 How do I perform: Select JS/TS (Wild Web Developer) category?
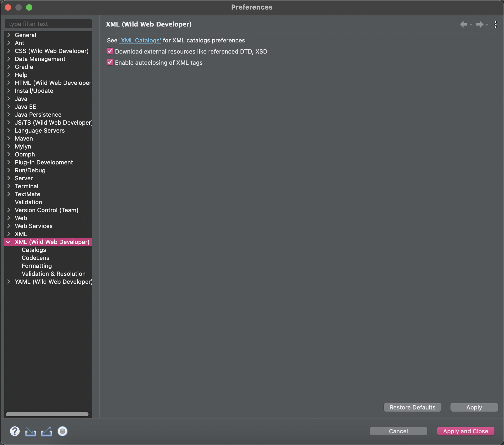(x=54, y=123)
